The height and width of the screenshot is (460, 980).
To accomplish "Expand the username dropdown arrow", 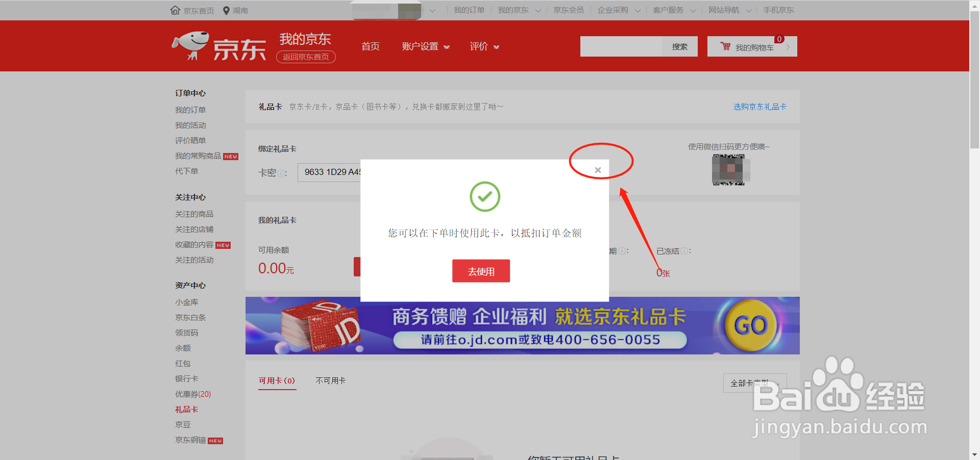I will pyautogui.click(x=432, y=11).
